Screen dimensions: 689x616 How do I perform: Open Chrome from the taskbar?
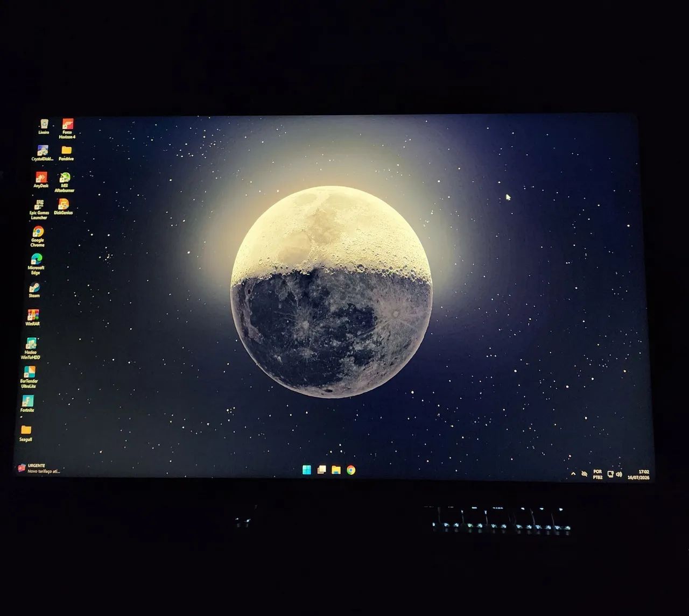[x=351, y=470]
